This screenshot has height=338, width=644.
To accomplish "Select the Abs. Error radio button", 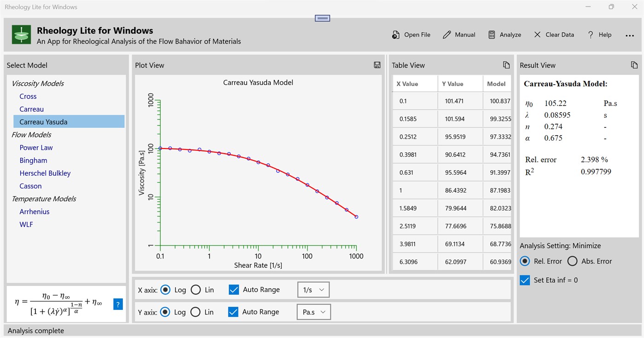I will pos(572,261).
